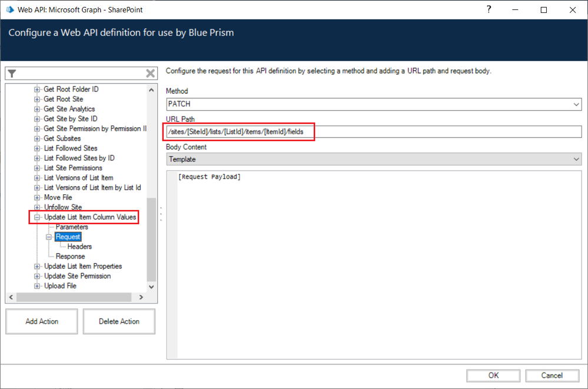Select the Request tree item

(x=68, y=237)
